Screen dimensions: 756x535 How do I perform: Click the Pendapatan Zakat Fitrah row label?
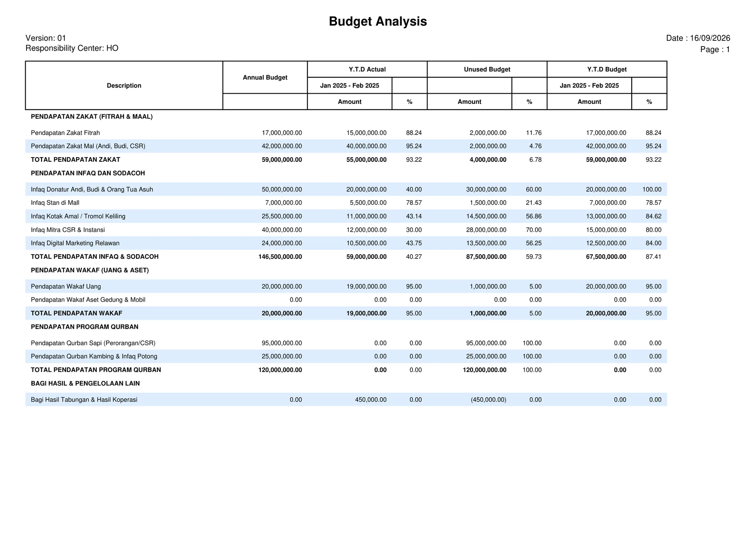tap(65, 133)
